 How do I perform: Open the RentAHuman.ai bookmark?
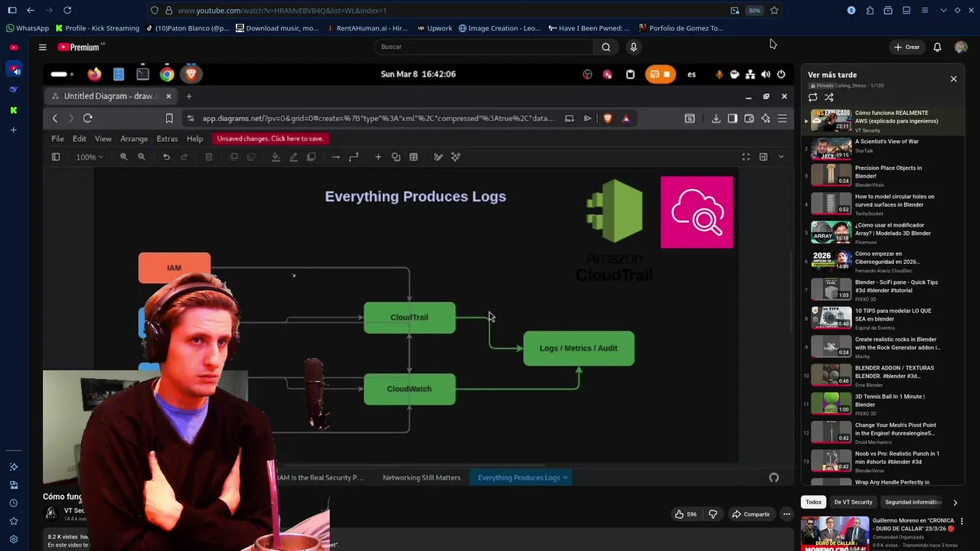(367, 28)
